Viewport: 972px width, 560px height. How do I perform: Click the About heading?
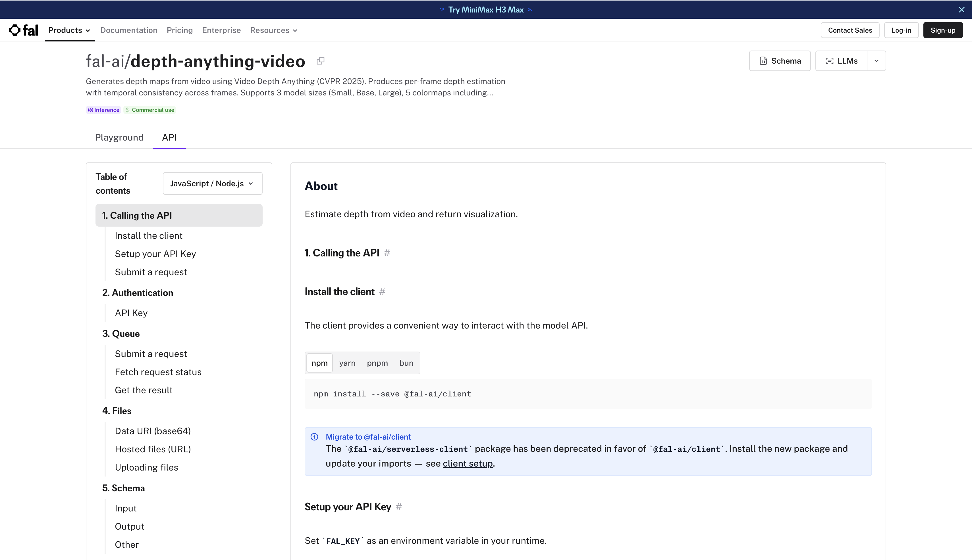pos(321,186)
